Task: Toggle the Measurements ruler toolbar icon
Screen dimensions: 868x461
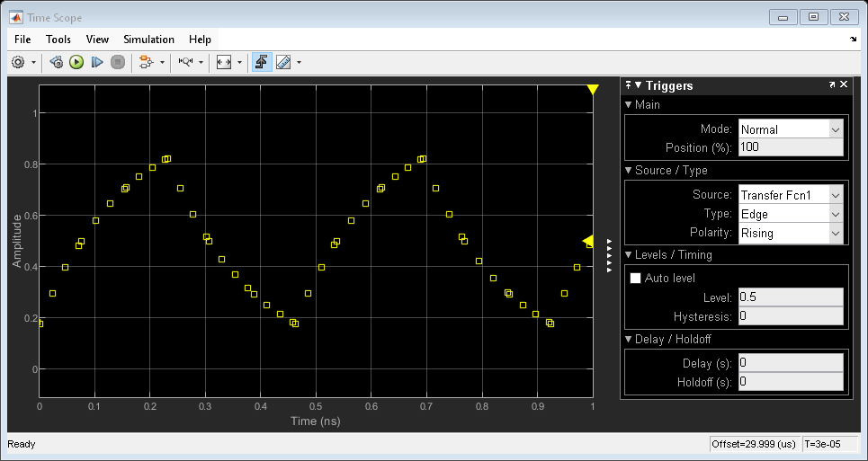Action: tap(283, 62)
